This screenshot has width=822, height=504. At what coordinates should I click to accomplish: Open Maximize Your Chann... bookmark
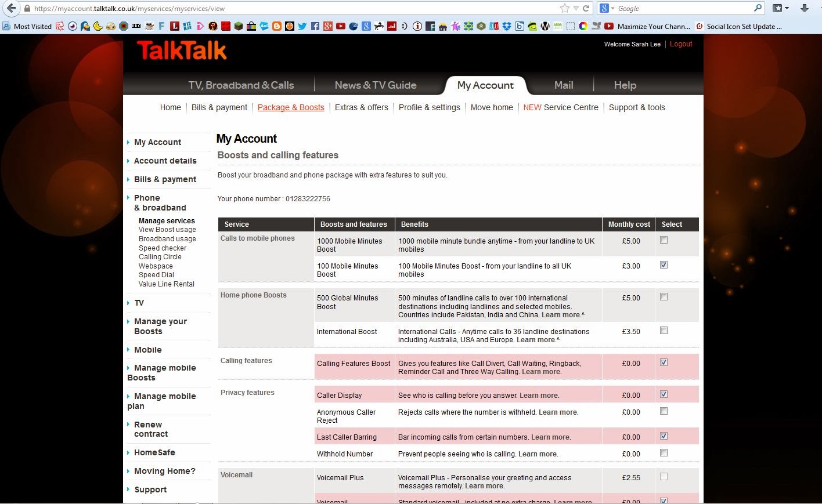point(647,26)
